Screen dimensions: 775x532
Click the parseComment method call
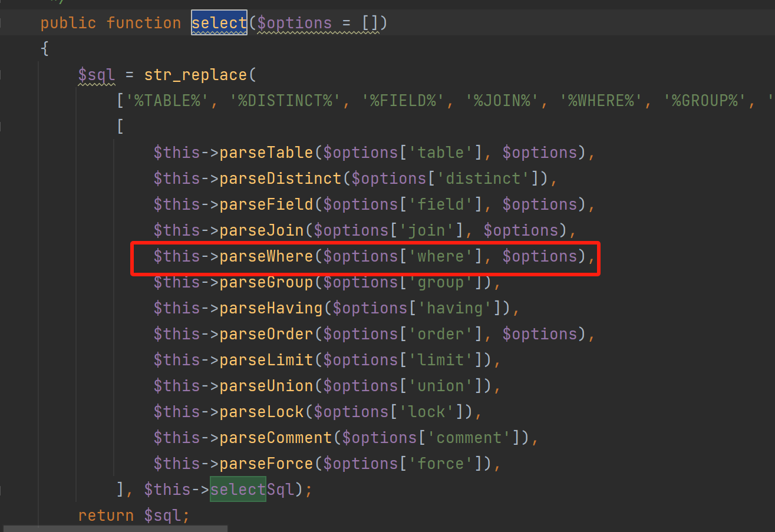(x=276, y=438)
